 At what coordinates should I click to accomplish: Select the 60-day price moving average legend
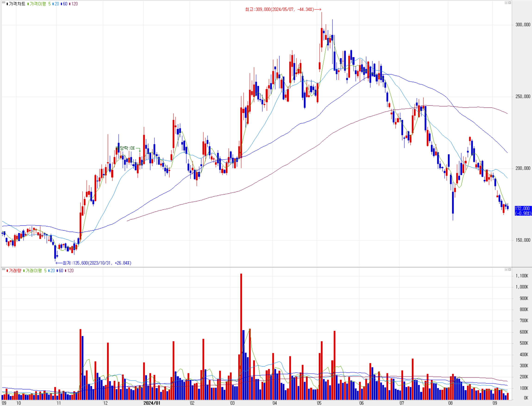click(x=65, y=4)
